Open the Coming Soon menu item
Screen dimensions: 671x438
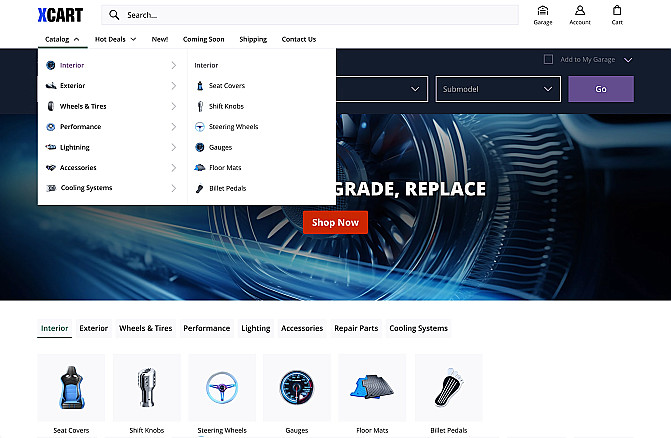point(204,39)
